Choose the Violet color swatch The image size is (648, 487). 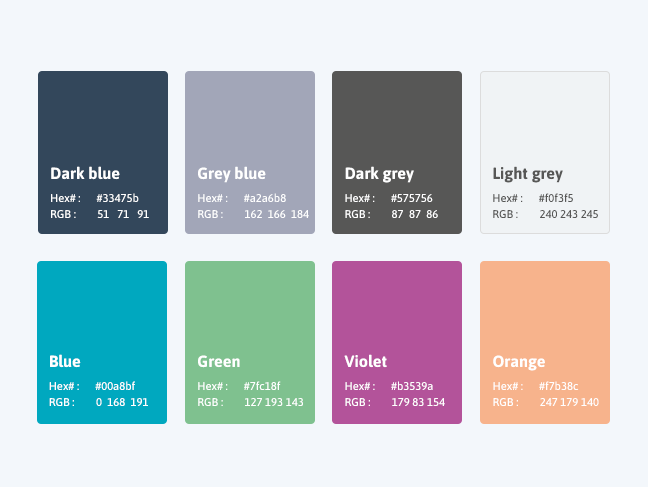[x=397, y=342]
